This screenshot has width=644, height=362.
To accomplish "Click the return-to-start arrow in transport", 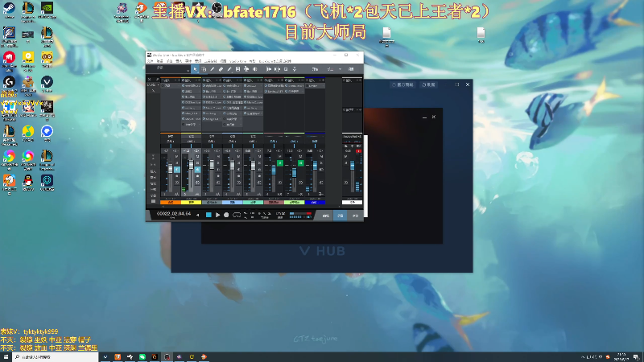I will [x=197, y=215].
